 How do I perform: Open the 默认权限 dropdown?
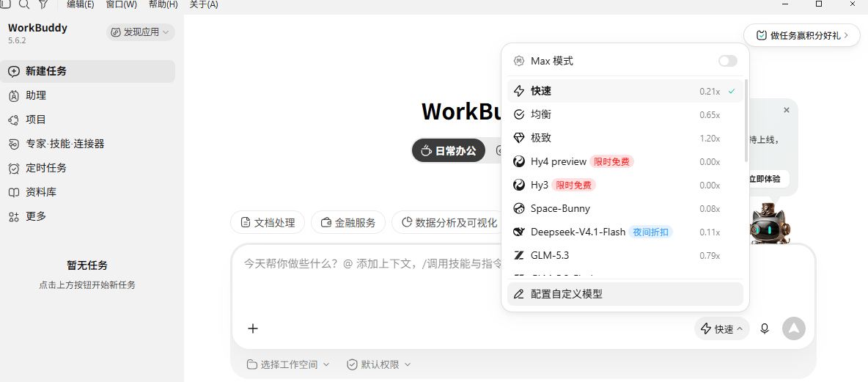tap(379, 364)
